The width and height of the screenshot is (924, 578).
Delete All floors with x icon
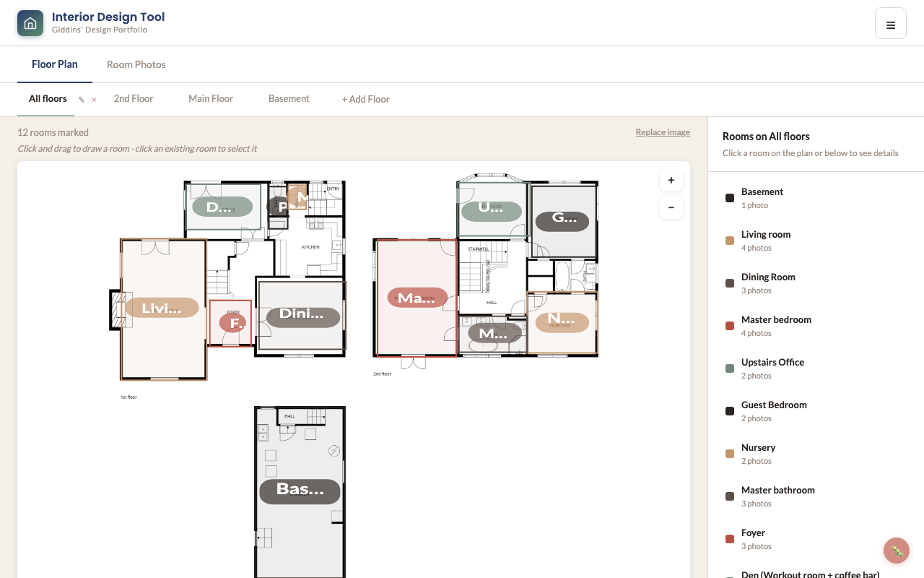coord(94,100)
